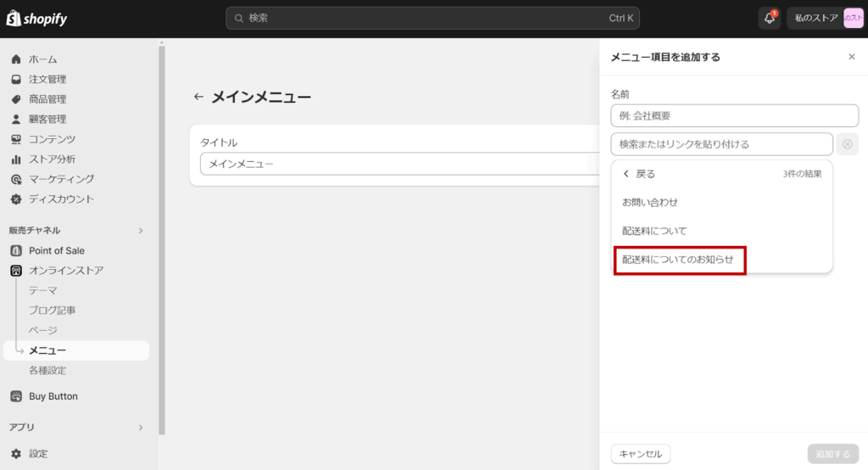Focus the タイトル field showing メインメニュー
Viewport: 868px width, 470px height.
pyautogui.click(x=400, y=164)
